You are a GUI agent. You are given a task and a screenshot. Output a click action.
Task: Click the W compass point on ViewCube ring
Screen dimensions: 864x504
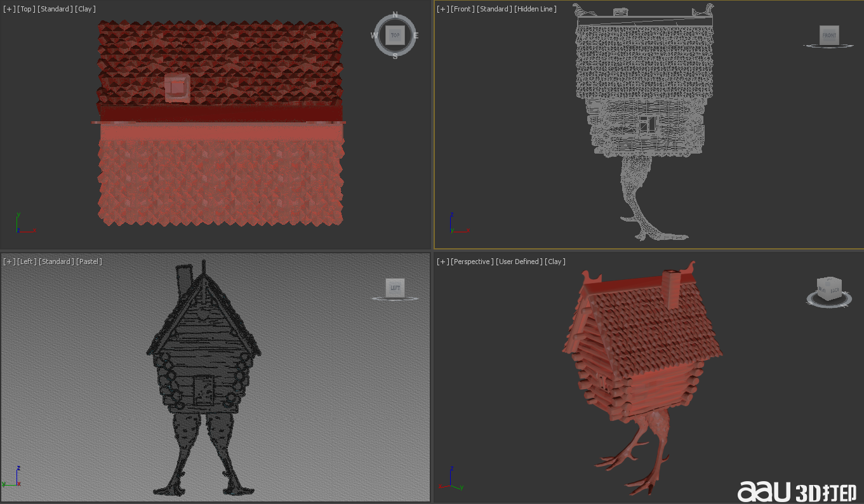pos(374,36)
